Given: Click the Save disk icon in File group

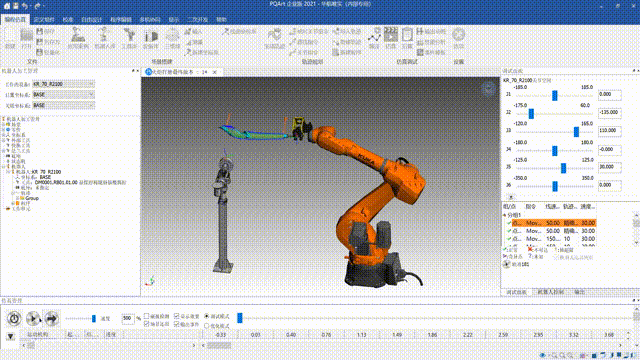Looking at the screenshot, I should coord(40,31).
